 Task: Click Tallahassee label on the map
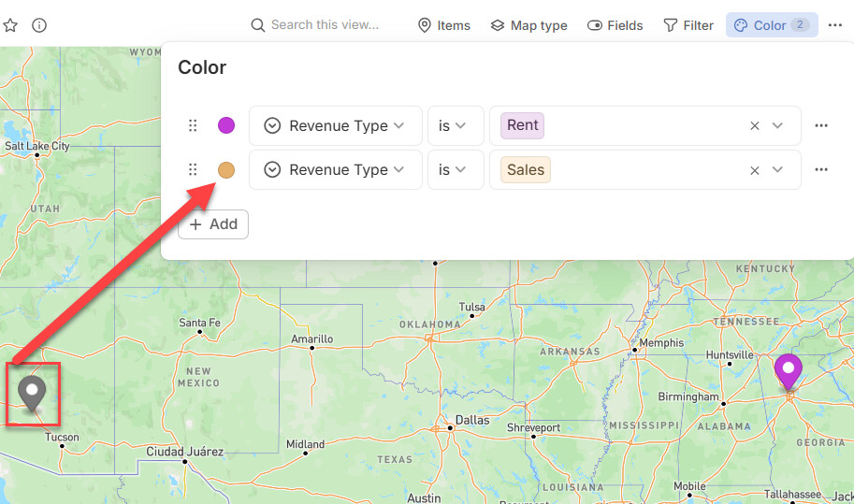point(792,495)
